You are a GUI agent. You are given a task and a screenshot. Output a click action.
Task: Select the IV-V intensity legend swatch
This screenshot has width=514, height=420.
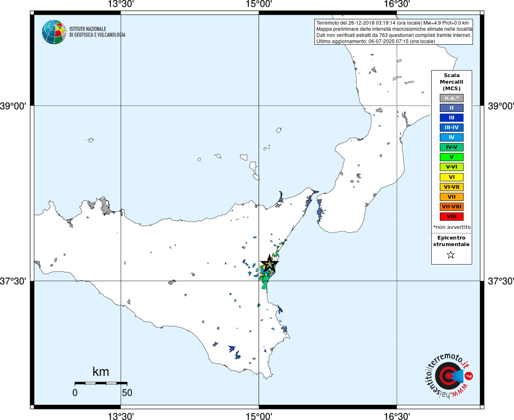click(452, 147)
